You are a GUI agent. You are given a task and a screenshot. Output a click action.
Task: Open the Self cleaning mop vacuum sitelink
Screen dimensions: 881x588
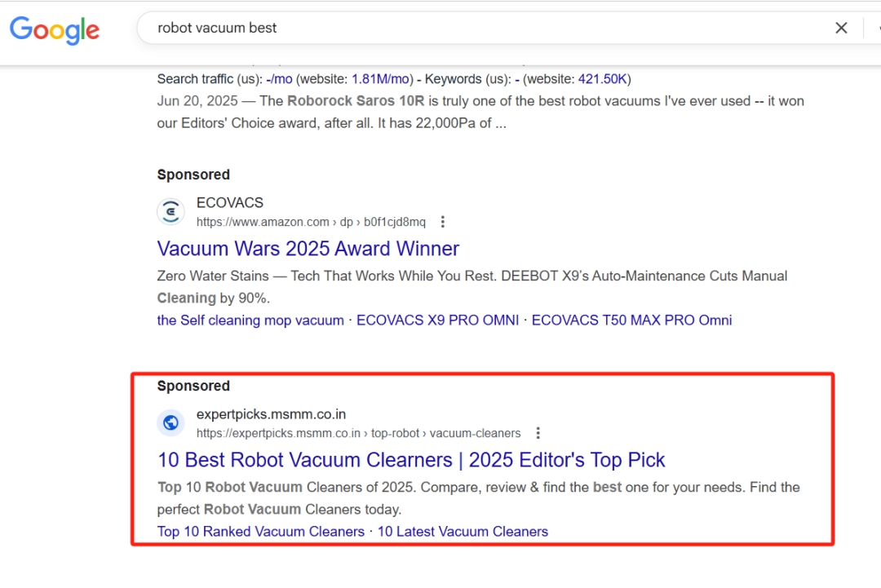pos(250,321)
